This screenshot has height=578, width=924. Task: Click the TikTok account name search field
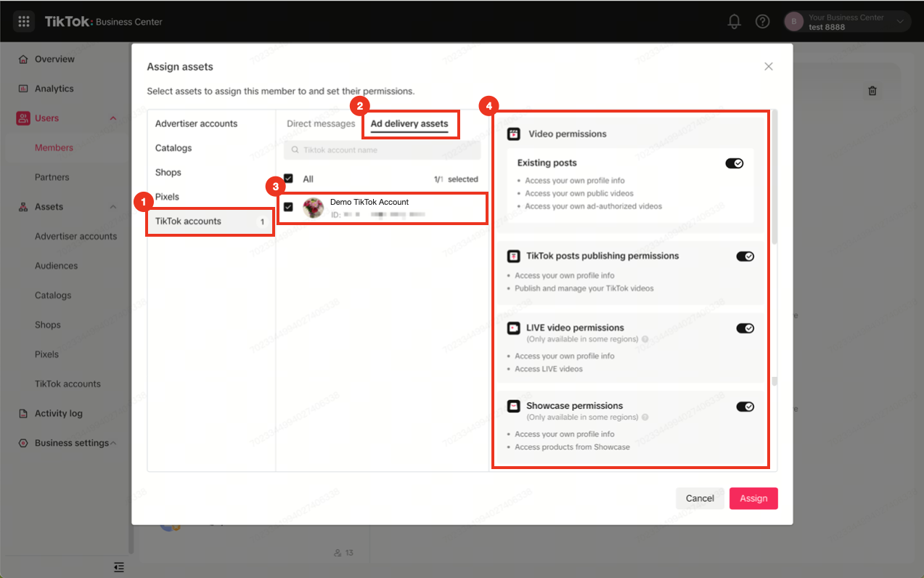[x=383, y=150]
